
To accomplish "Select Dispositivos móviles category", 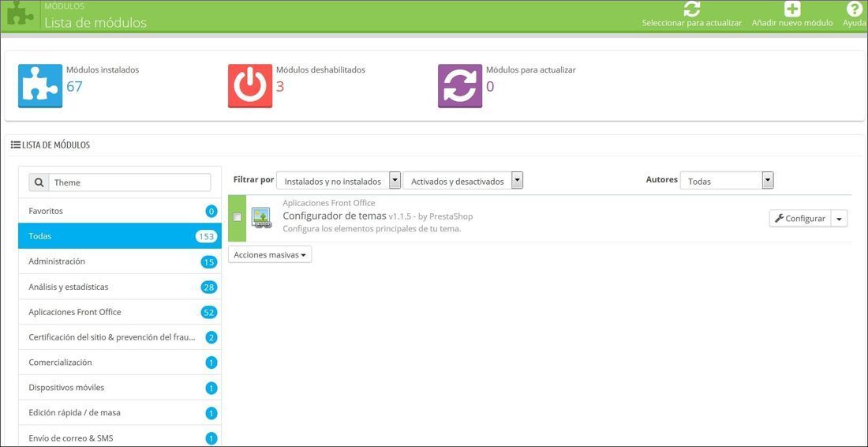I will point(120,388).
